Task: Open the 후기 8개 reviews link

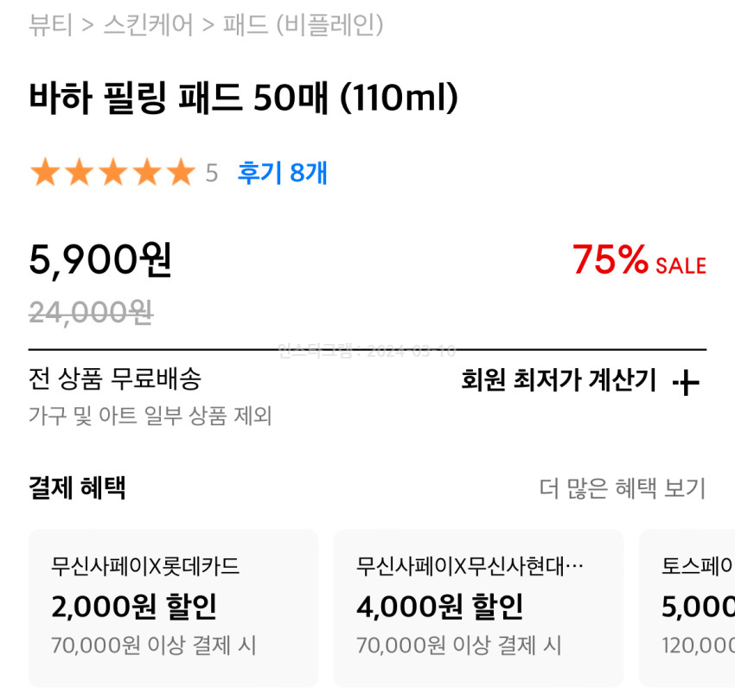Action: pyautogui.click(x=283, y=174)
